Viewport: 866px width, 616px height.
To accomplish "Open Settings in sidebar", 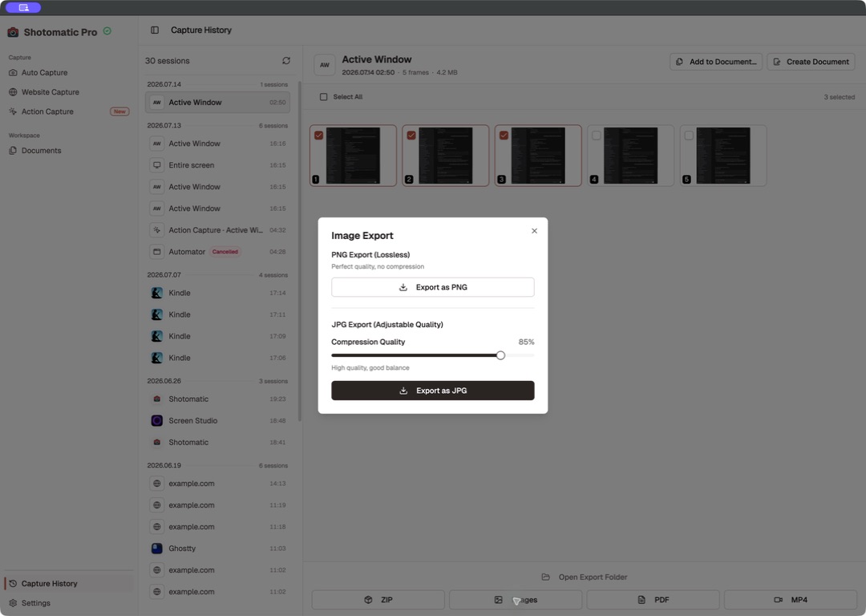I will [x=68, y=602].
